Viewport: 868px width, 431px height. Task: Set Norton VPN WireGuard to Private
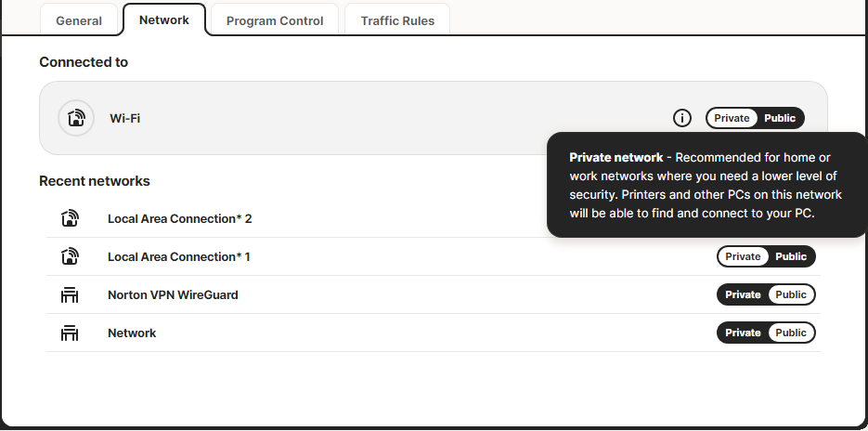point(743,294)
